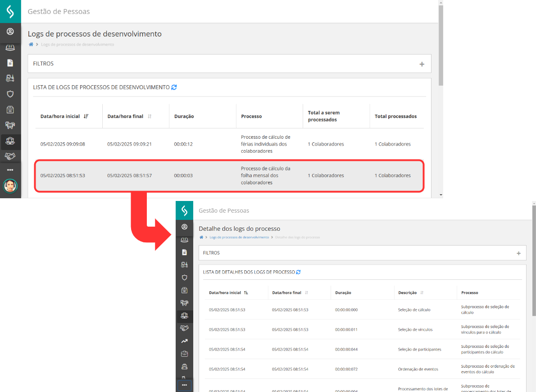Open the trending arrow module in the detail window

pyautogui.click(x=184, y=341)
